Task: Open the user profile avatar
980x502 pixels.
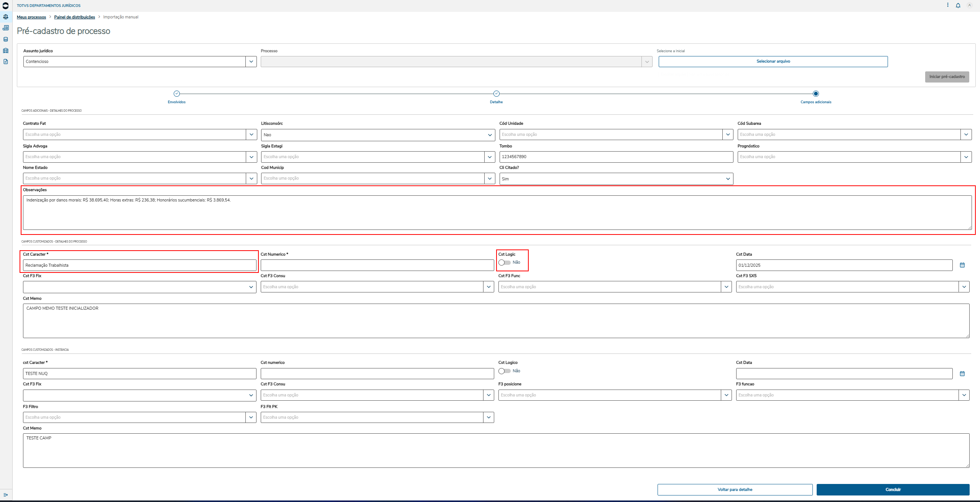Action: coord(969,5)
